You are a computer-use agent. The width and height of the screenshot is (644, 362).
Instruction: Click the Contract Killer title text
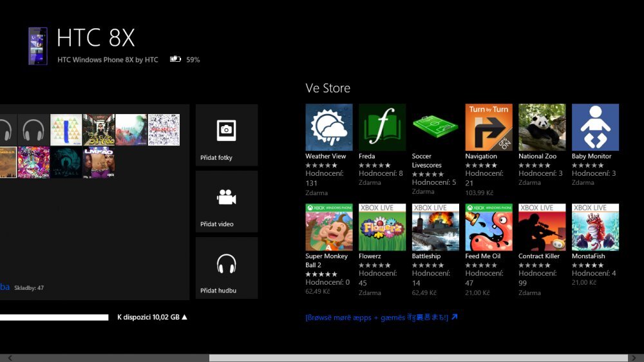(x=539, y=256)
